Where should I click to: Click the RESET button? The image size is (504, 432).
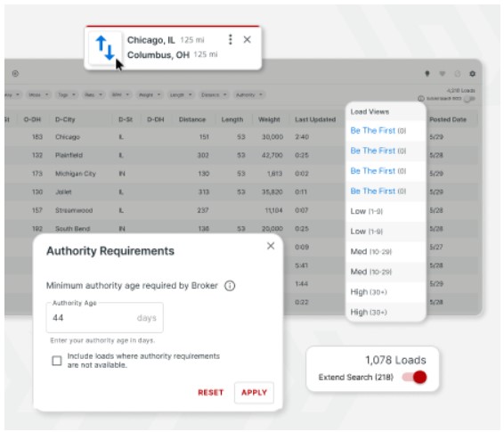coord(210,393)
